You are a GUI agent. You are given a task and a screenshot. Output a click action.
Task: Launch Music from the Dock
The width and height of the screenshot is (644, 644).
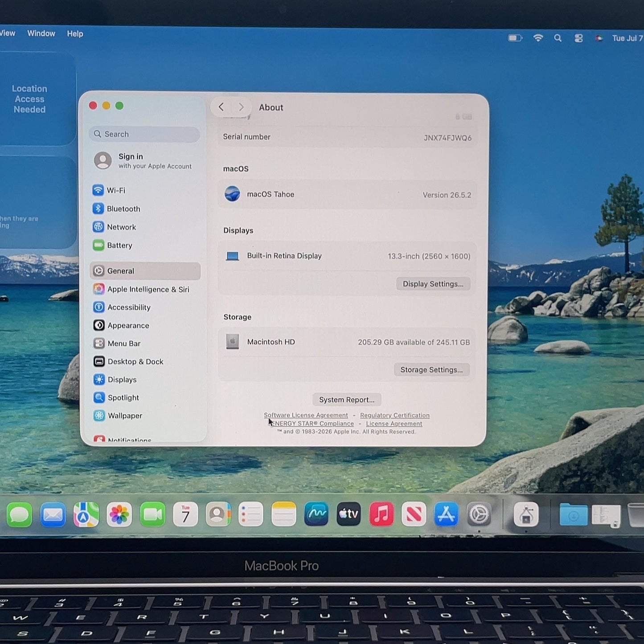pos(381,514)
